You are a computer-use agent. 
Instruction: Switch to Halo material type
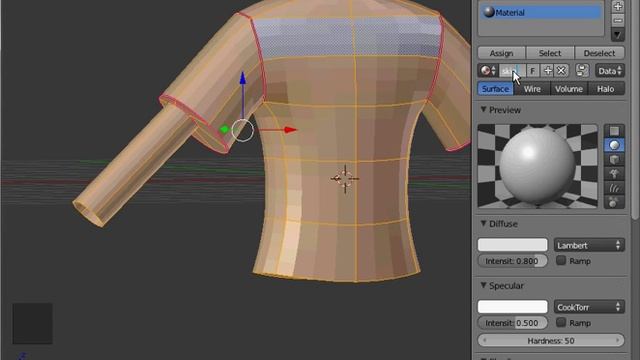pos(606,89)
